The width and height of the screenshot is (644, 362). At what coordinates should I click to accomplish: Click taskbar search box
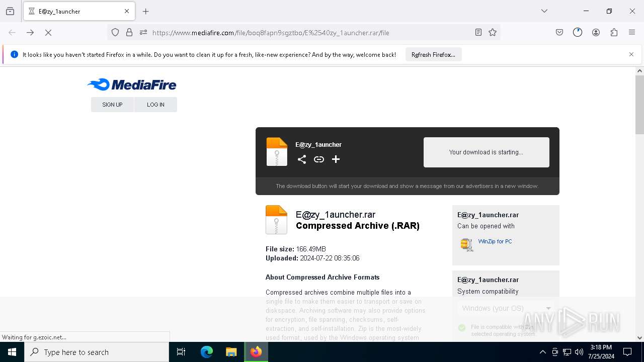pos(97,352)
